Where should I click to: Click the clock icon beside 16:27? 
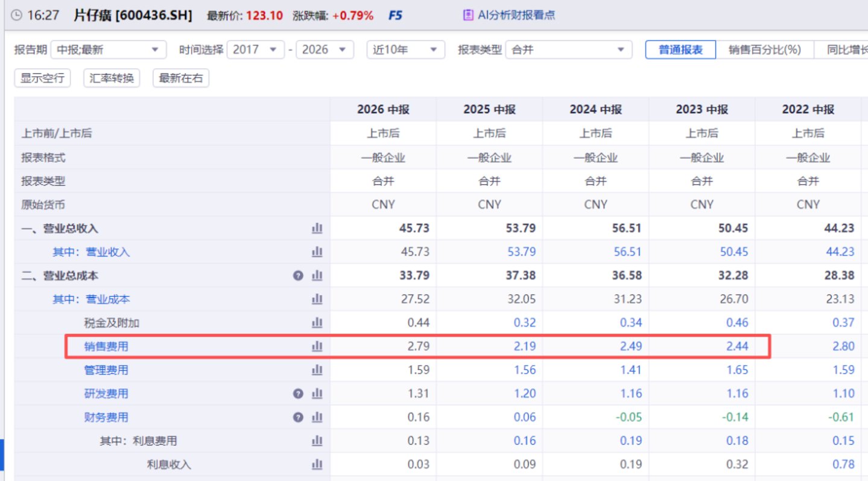[x=16, y=16]
